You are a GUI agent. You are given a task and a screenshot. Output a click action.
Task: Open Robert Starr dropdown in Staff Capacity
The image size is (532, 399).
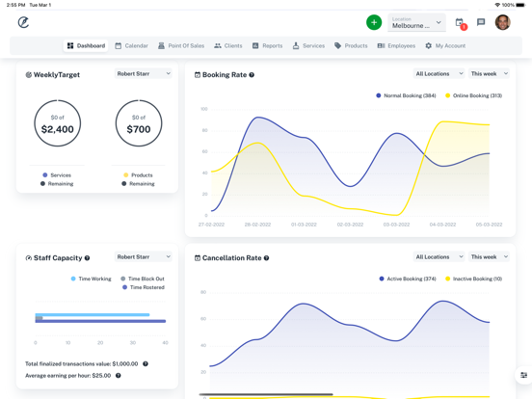[x=144, y=256]
